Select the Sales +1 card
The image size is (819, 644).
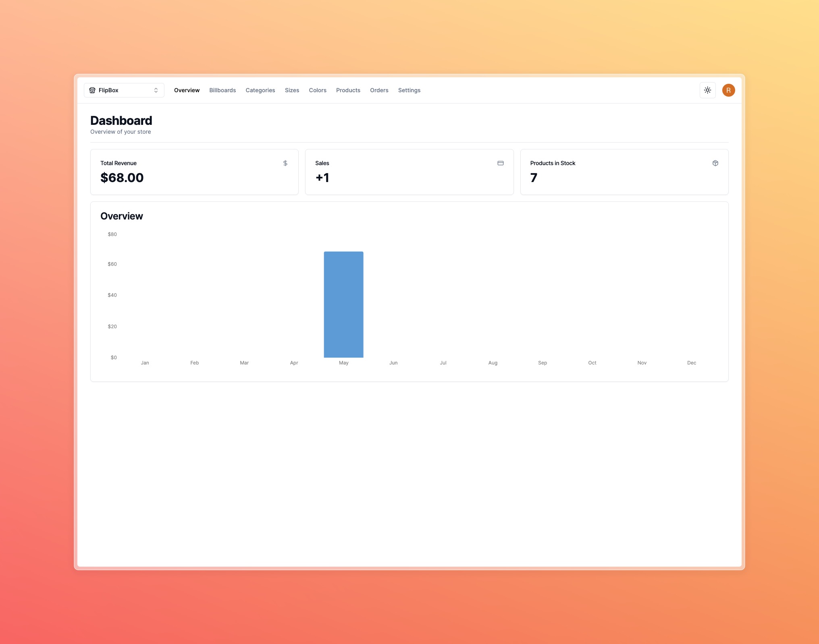point(409,172)
